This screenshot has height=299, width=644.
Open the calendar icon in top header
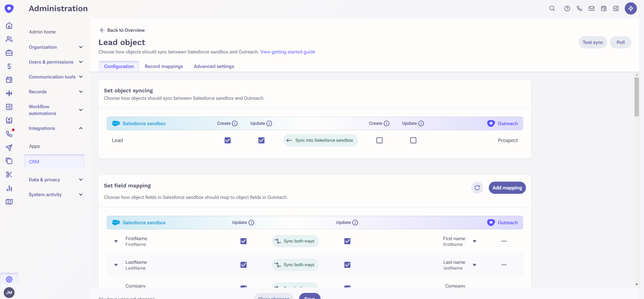(x=604, y=8)
